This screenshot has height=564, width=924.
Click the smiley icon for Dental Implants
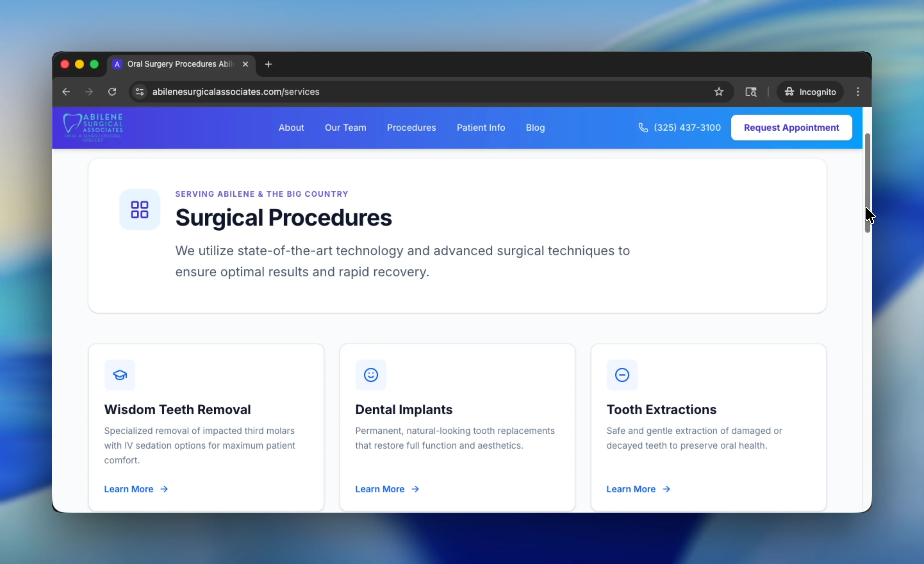(371, 375)
